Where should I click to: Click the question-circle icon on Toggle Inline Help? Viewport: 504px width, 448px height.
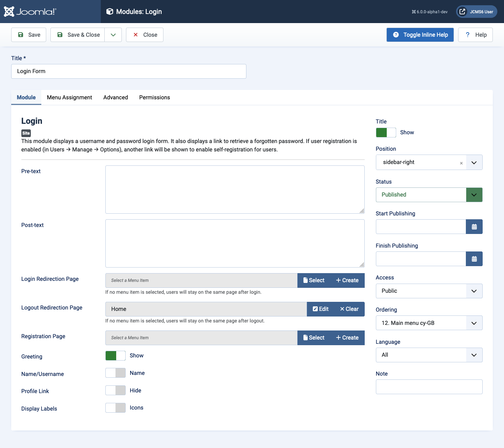pyautogui.click(x=396, y=35)
